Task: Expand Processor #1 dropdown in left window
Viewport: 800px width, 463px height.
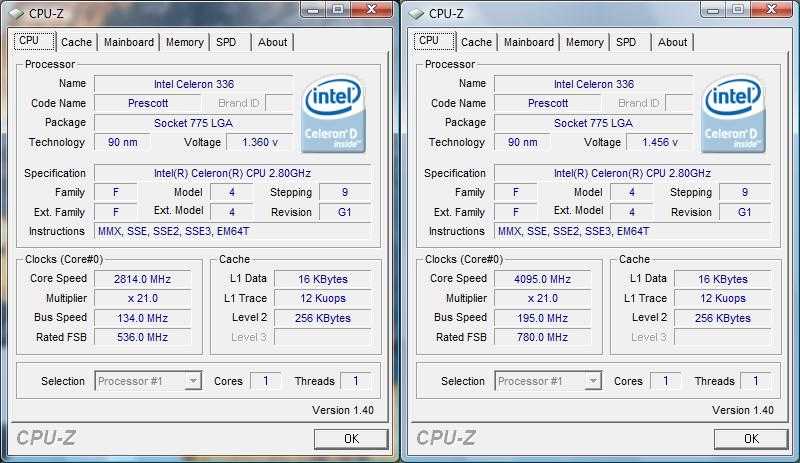Action: (x=193, y=381)
